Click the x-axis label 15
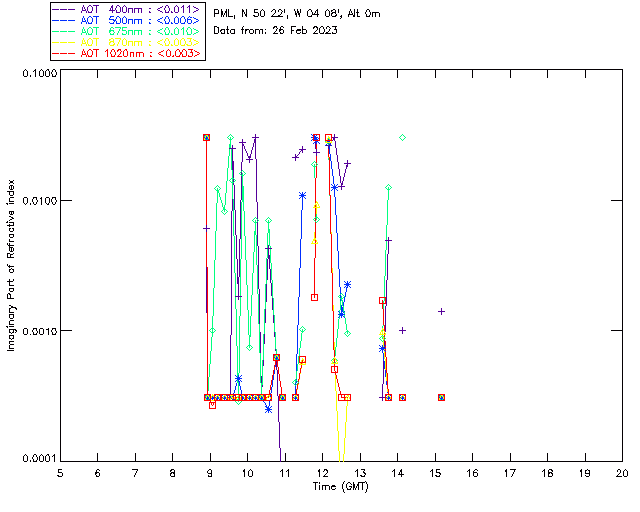640x512 pixels. tap(435, 473)
